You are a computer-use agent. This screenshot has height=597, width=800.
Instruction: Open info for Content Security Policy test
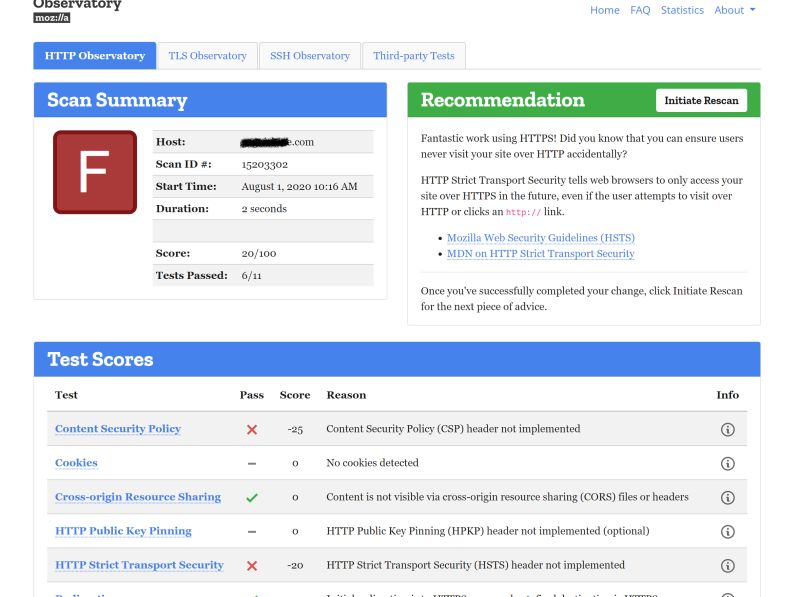tap(727, 428)
